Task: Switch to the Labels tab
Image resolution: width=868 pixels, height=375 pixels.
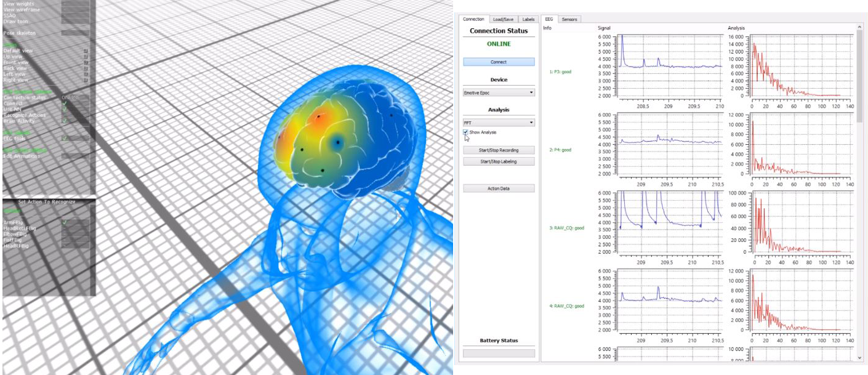Action: [528, 20]
